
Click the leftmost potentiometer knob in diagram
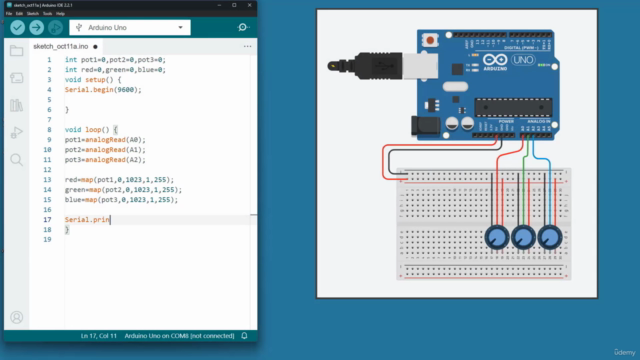[x=497, y=237]
